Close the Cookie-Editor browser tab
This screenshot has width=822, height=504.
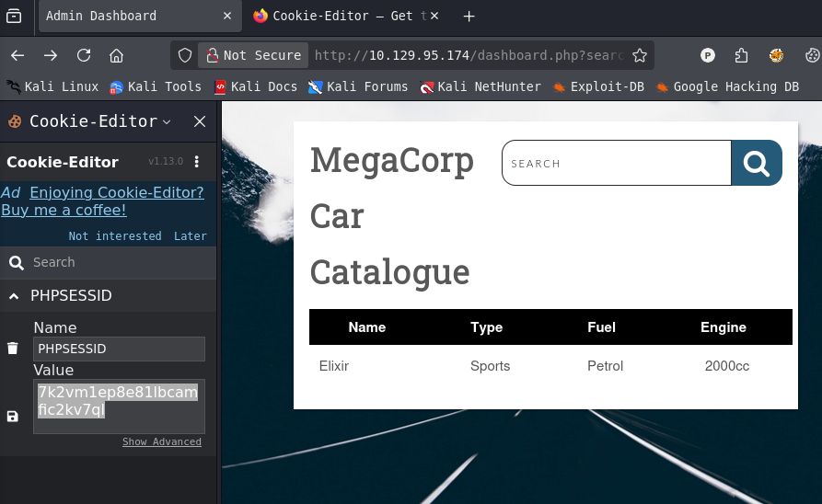pos(434,17)
